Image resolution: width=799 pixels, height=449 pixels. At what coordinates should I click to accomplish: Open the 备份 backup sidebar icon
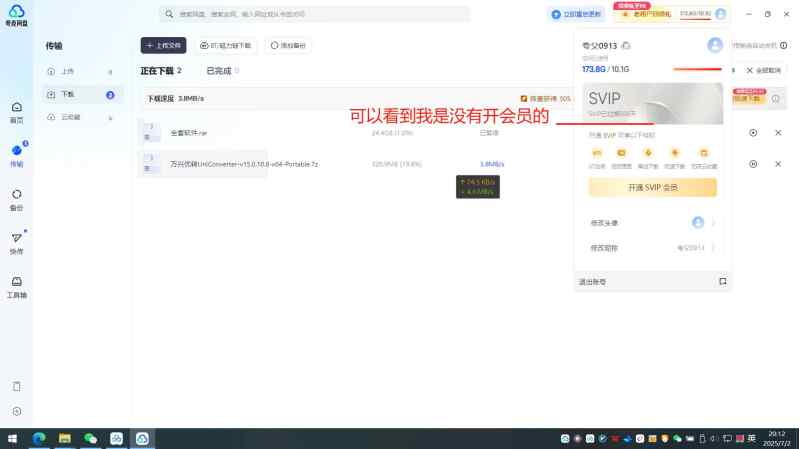[17, 200]
